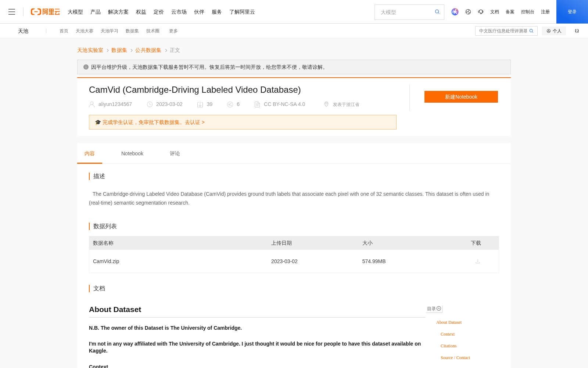The height and width of the screenshot is (368, 588).
Task: Click the clock icon beside publish date
Action: [150, 105]
